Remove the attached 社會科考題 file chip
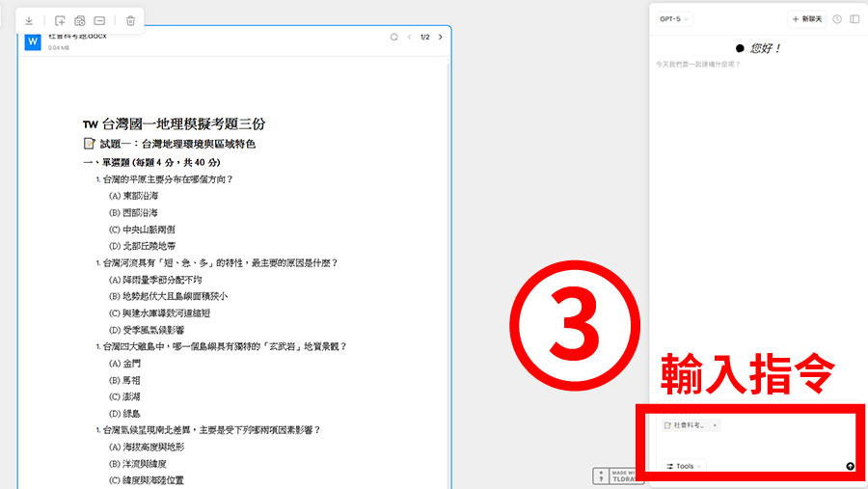The height and width of the screenshot is (489, 868). point(715,425)
